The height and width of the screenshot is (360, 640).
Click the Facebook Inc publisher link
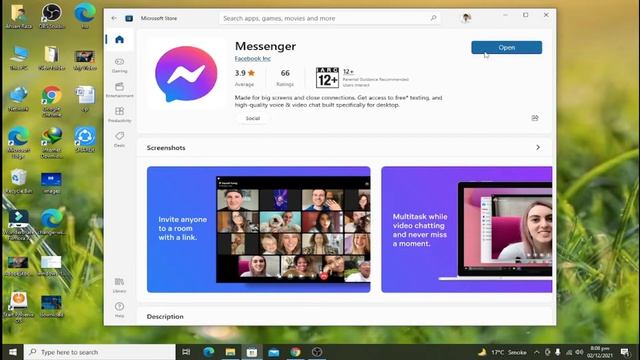[x=253, y=59]
